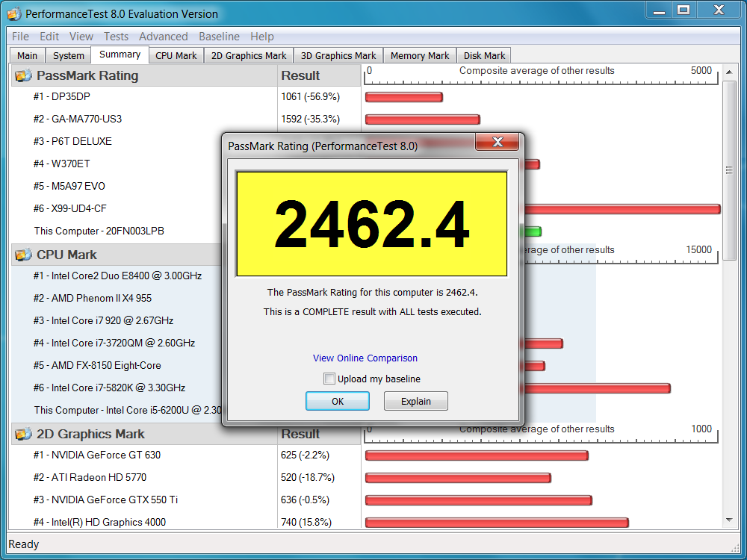
Task: Click the CPU Mark section icon
Action: pos(23,255)
